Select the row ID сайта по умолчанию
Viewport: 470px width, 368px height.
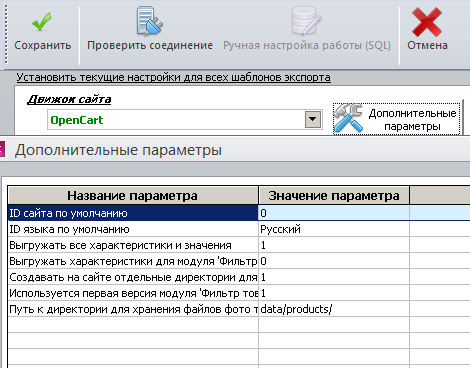(133, 213)
